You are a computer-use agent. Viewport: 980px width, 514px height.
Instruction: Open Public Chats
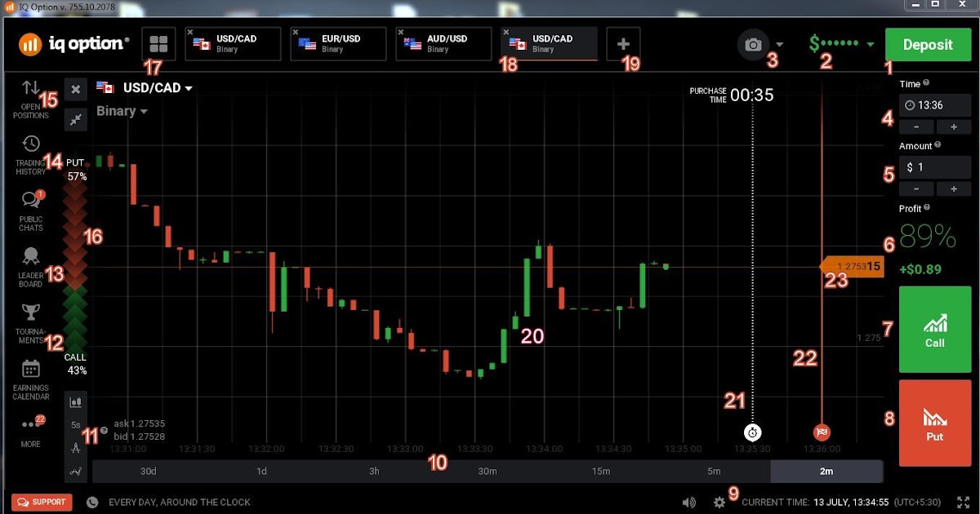pos(31,211)
